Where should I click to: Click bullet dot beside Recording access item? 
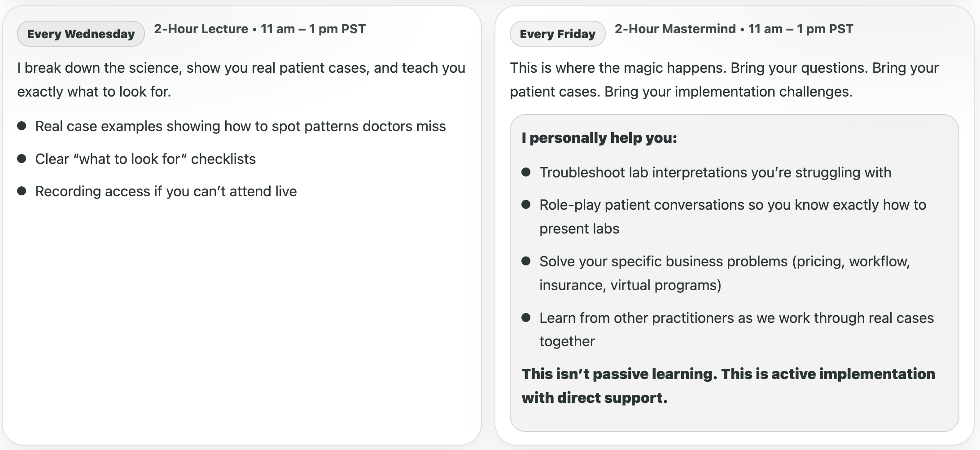[22, 191]
